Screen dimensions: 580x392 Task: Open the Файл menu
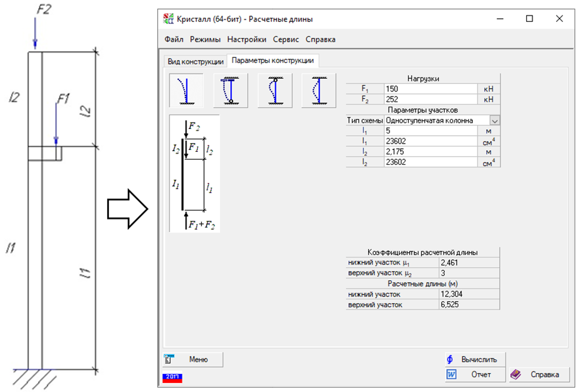[x=174, y=39]
